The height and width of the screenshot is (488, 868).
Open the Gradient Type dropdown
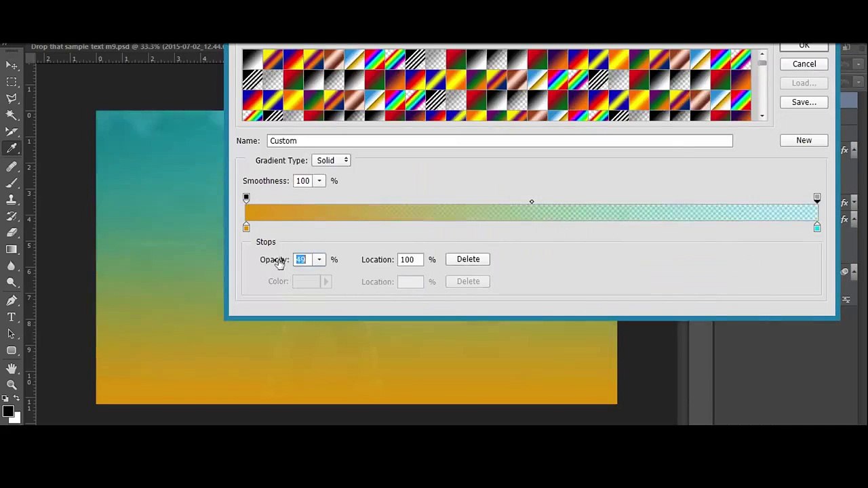tap(332, 161)
